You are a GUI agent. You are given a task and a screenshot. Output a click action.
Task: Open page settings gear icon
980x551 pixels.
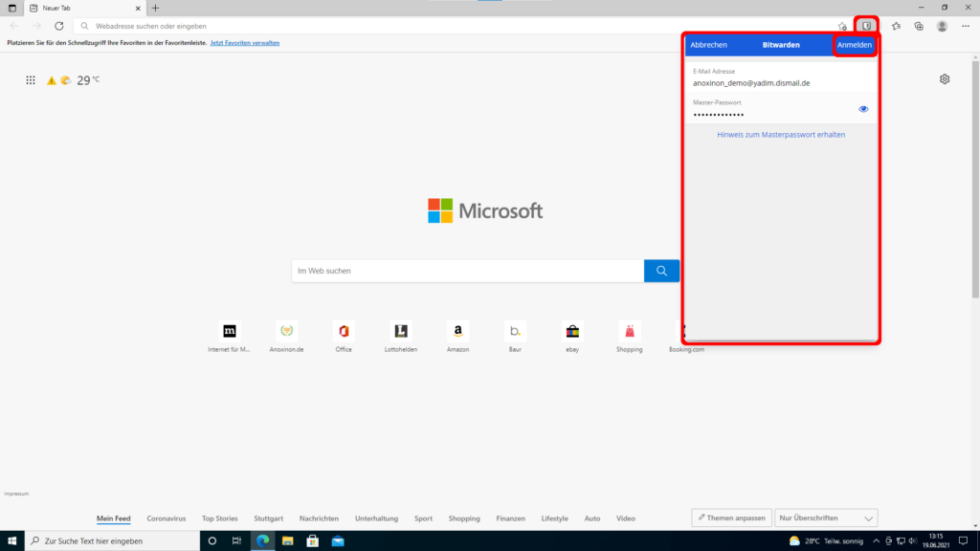click(945, 79)
